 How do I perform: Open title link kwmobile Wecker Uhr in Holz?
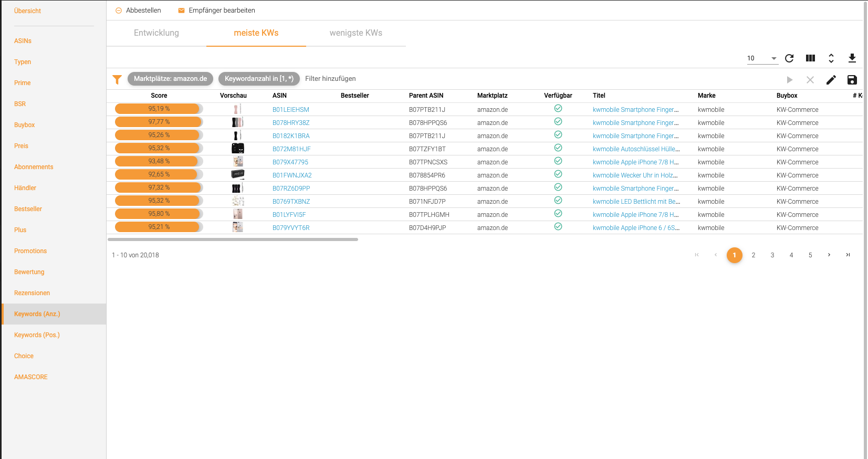coord(635,175)
